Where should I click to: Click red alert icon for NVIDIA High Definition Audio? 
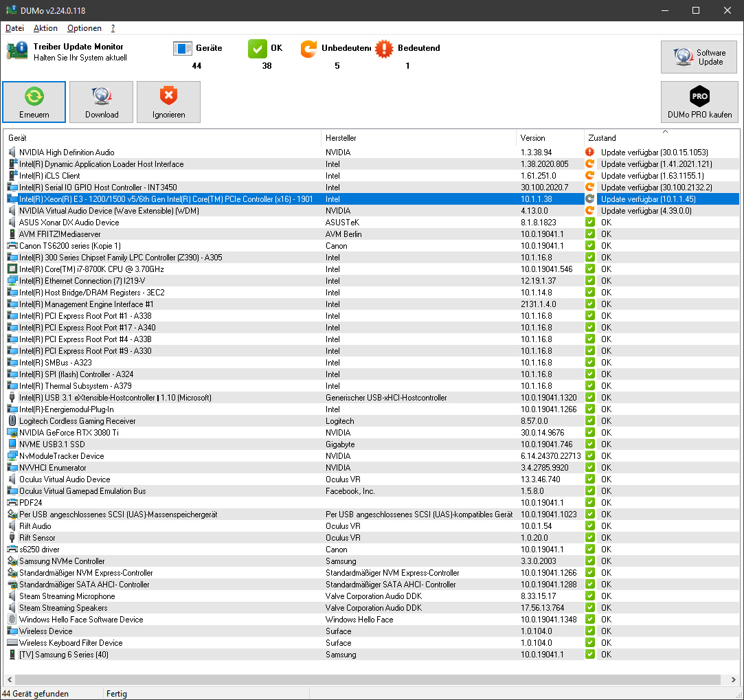pos(590,152)
